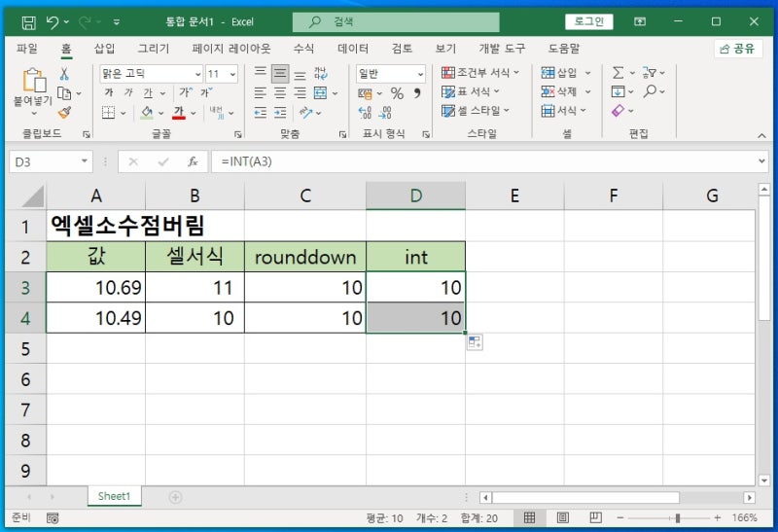The width and height of the screenshot is (778, 532).
Task: Click the zoom slider handle
Action: tap(677, 518)
